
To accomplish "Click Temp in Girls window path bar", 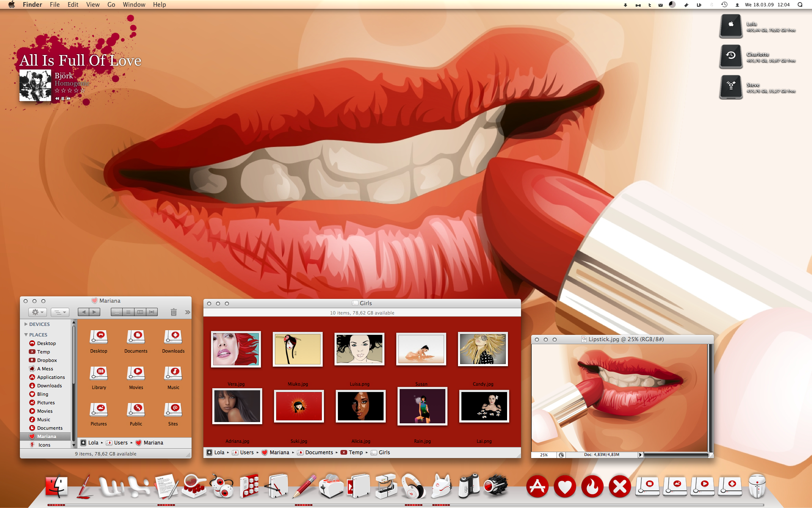I will pos(352,453).
